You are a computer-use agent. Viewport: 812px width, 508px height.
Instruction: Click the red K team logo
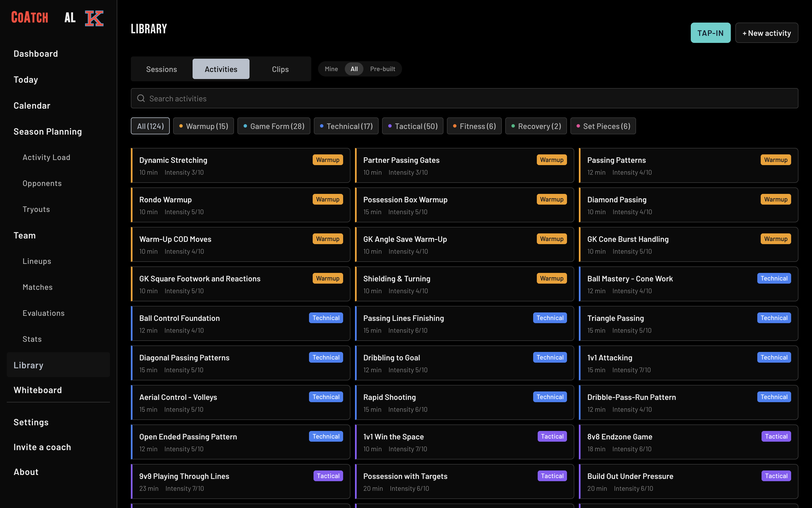[94, 18]
